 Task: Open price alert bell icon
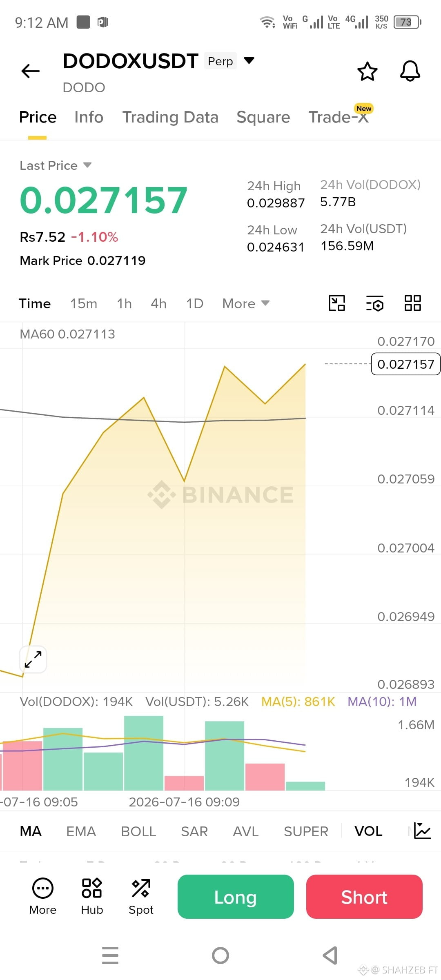[x=410, y=71]
